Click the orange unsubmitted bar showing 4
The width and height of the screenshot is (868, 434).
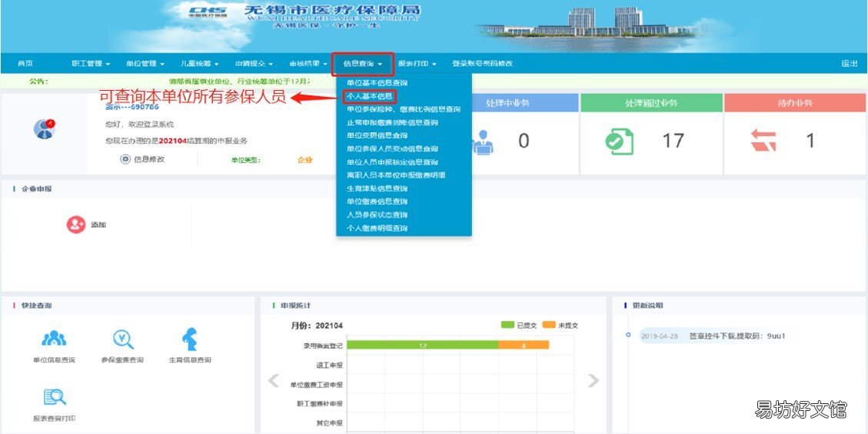pyautogui.click(x=523, y=346)
